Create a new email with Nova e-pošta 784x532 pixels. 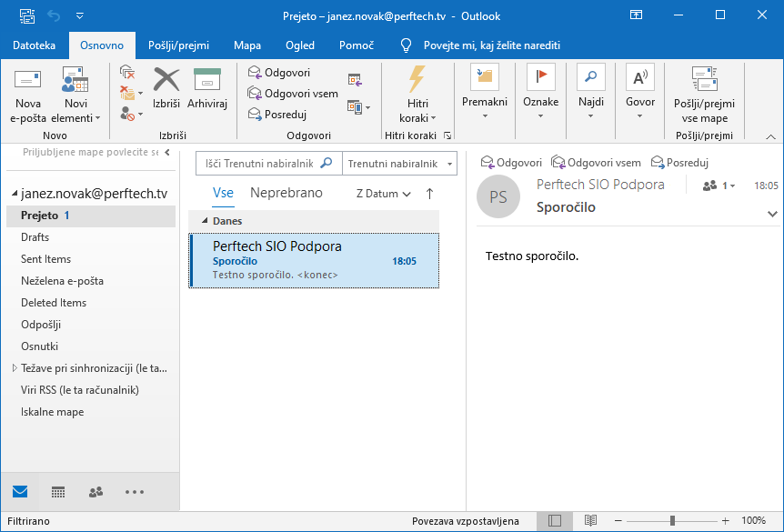coord(28,95)
